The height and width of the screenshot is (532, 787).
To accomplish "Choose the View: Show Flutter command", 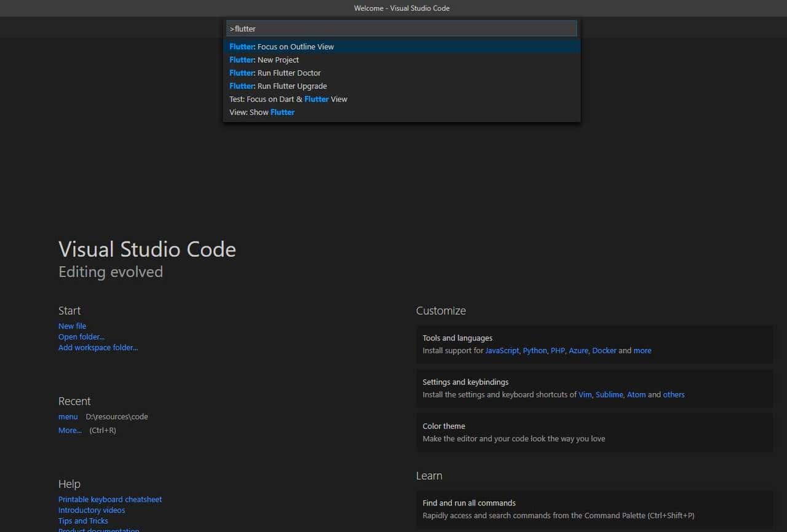I will click(x=262, y=112).
